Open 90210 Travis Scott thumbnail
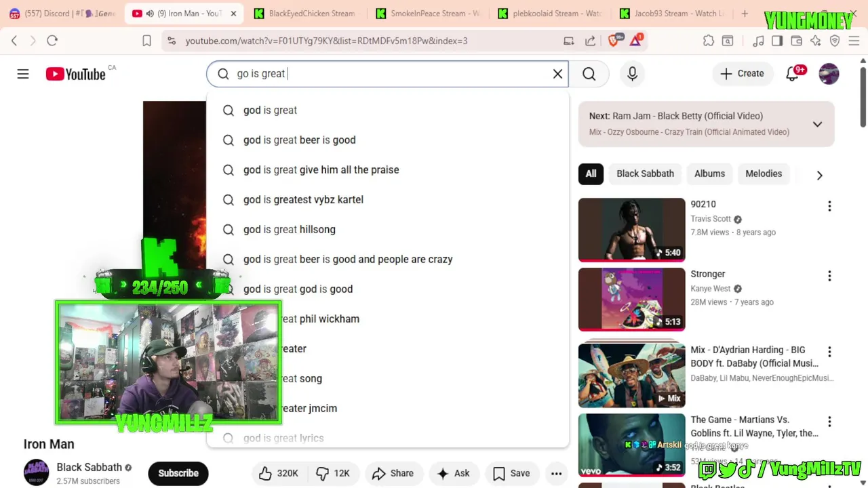Image resolution: width=868 pixels, height=488 pixels. [631, 230]
